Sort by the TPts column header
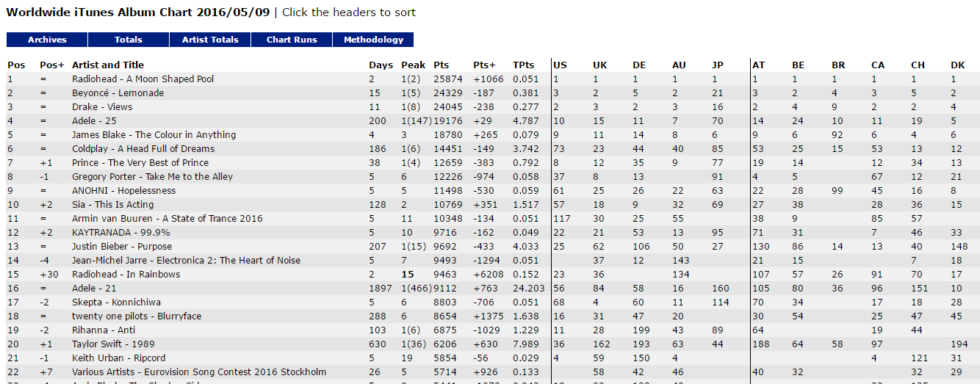Image resolution: width=980 pixels, height=384 pixels. point(524,65)
